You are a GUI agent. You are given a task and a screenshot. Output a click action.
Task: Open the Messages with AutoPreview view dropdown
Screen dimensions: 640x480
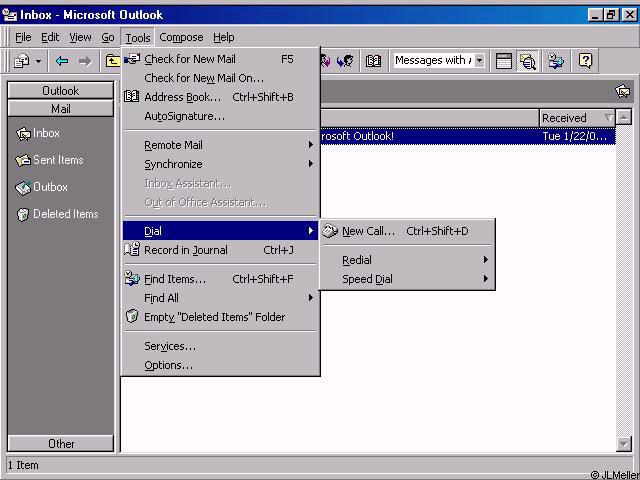tap(480, 61)
